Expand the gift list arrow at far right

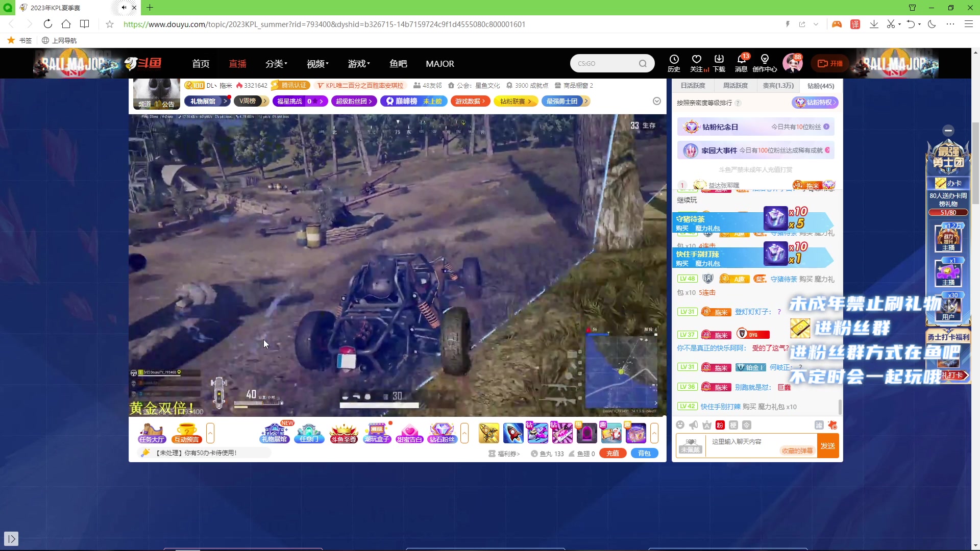pyautogui.click(x=654, y=433)
